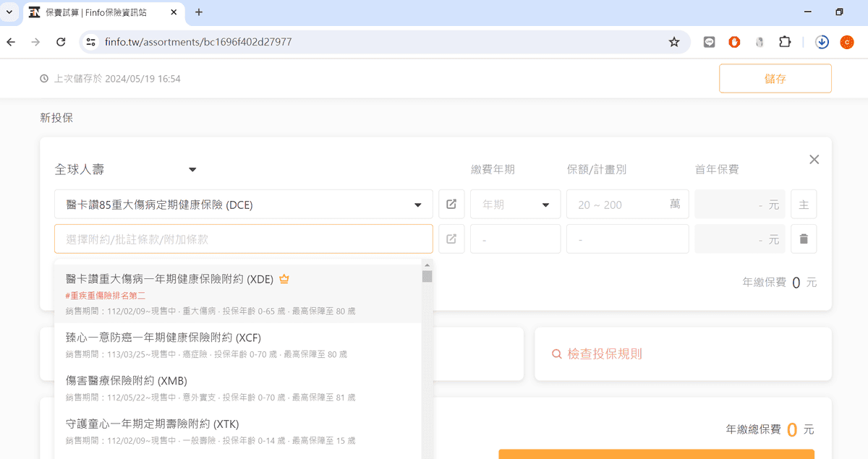
Task: Click the browser back arrow
Action: click(x=11, y=42)
